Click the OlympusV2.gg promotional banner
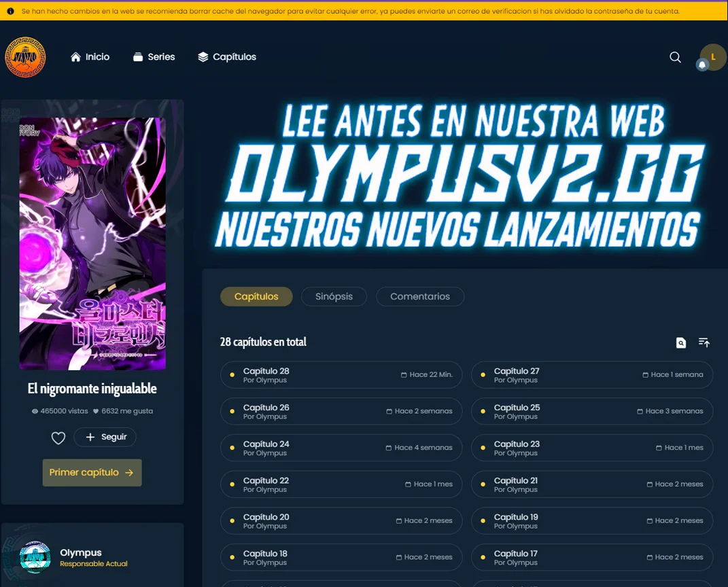Screen dimensions: 728x587 (x=456, y=175)
